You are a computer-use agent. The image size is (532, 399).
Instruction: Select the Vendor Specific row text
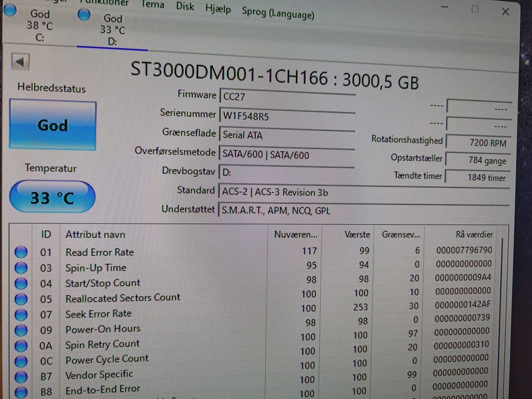[x=99, y=375]
